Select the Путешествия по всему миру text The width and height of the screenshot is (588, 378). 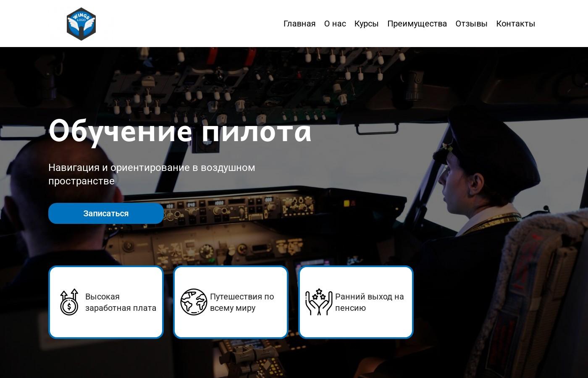(242, 302)
